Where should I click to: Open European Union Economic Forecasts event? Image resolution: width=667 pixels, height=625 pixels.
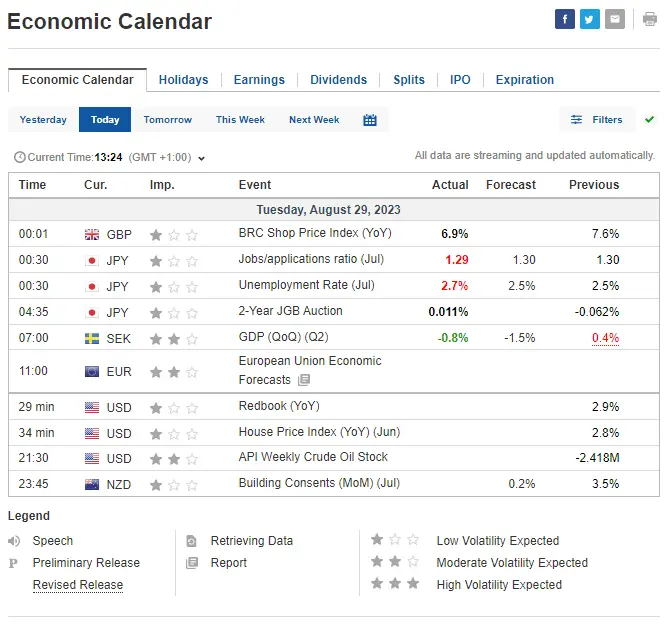(310, 370)
